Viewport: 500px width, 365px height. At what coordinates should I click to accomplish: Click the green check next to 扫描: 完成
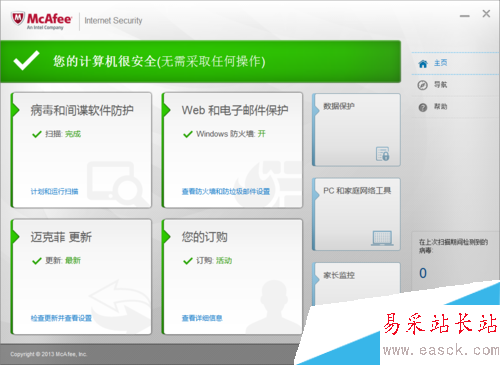(37, 134)
